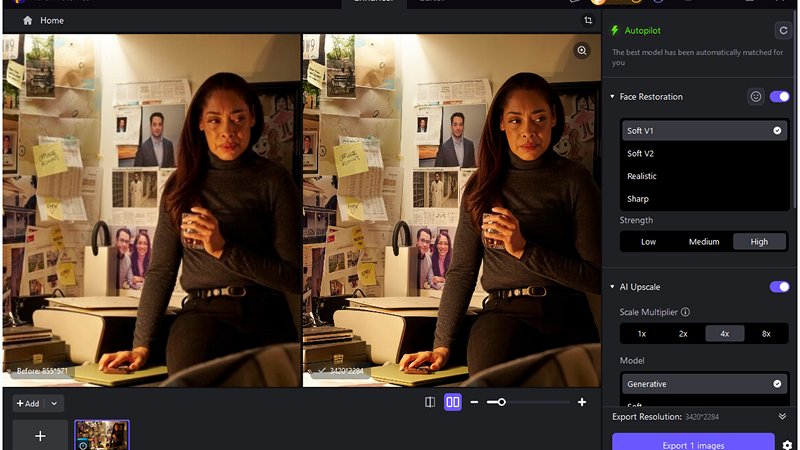Click the Strength label
This screenshot has height=450, width=800.
tap(636, 220)
